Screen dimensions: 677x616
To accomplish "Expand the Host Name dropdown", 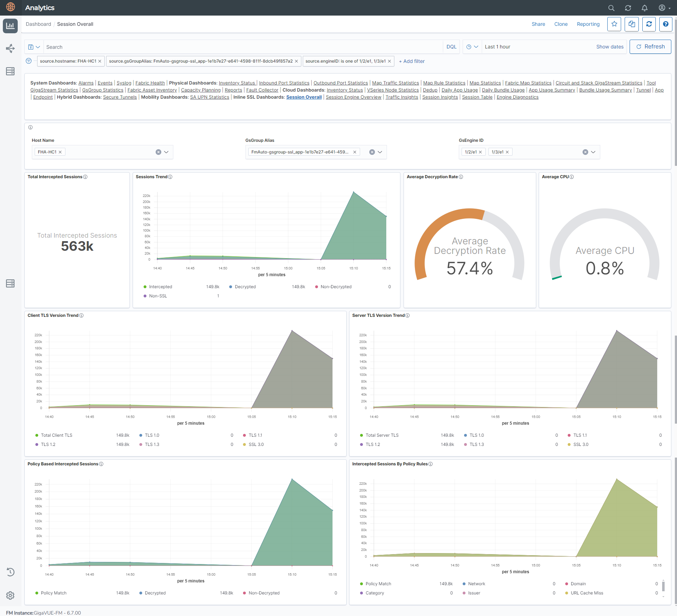I will [166, 152].
